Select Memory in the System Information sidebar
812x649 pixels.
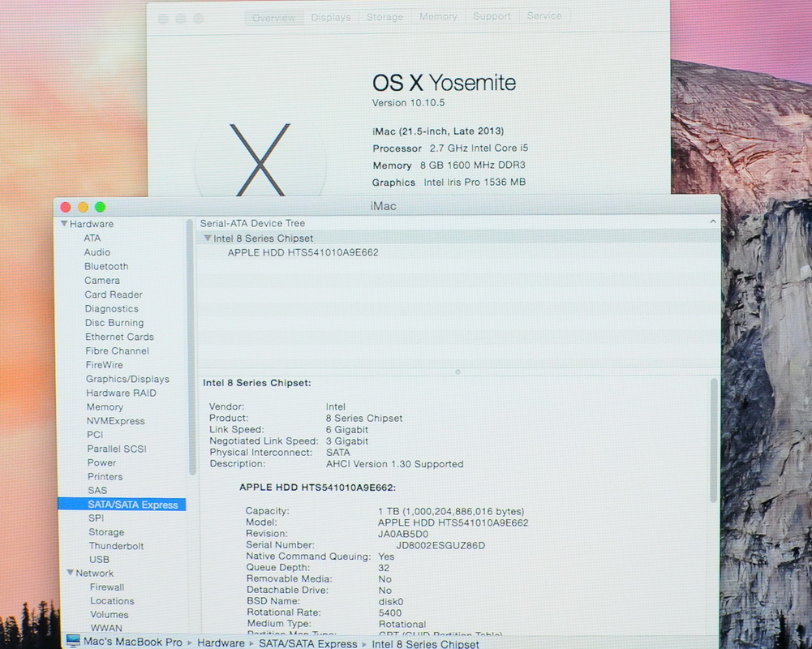tap(105, 407)
